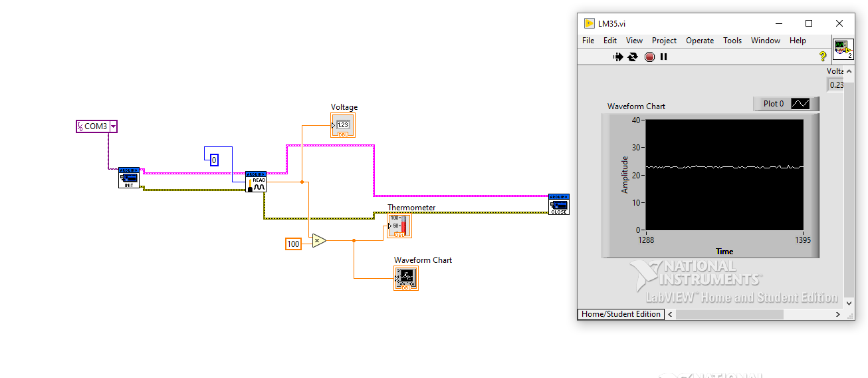Click the Plot 0 legend label
The image size is (868, 378).
coord(774,104)
